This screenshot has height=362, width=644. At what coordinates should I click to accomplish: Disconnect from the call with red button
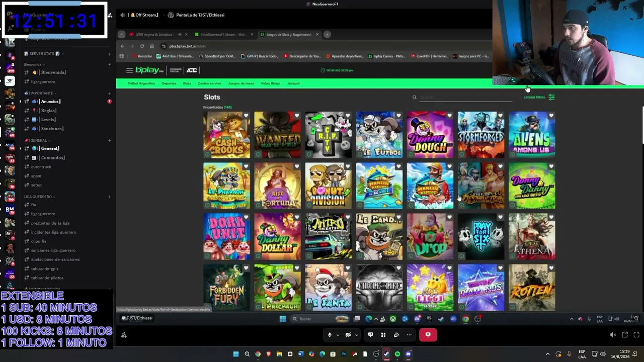428,335
